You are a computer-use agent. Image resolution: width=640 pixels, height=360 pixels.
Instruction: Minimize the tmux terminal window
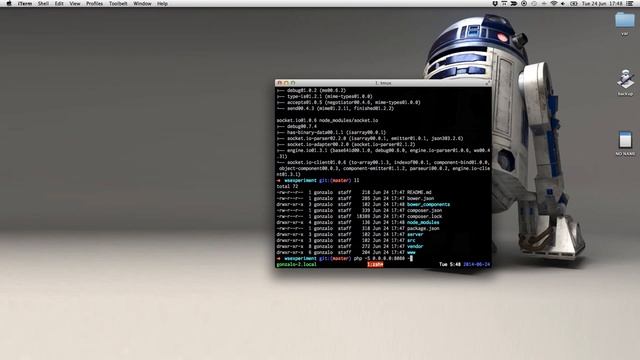pyautogui.click(x=286, y=83)
